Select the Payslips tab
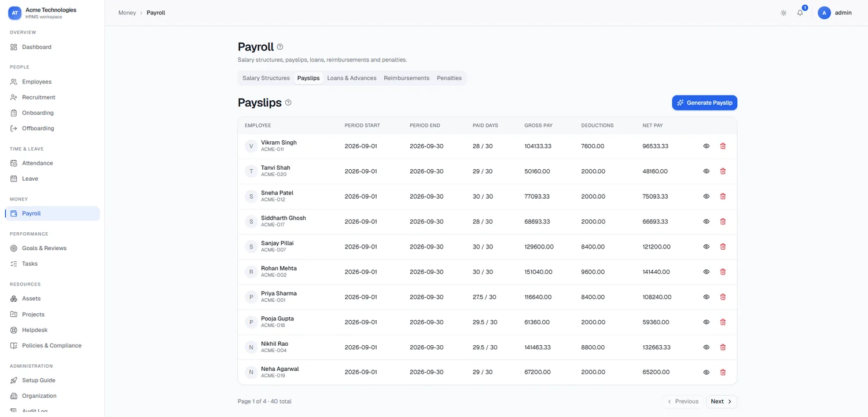 pyautogui.click(x=308, y=78)
